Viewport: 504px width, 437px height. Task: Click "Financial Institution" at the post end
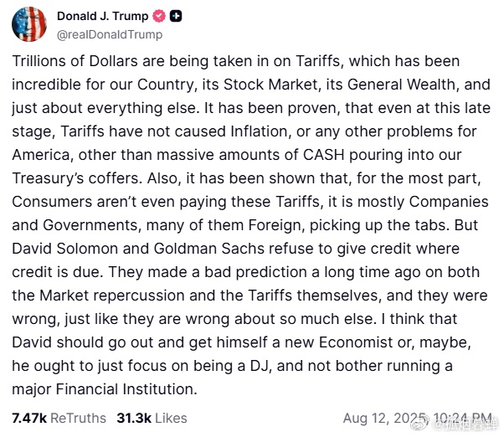coord(126,389)
